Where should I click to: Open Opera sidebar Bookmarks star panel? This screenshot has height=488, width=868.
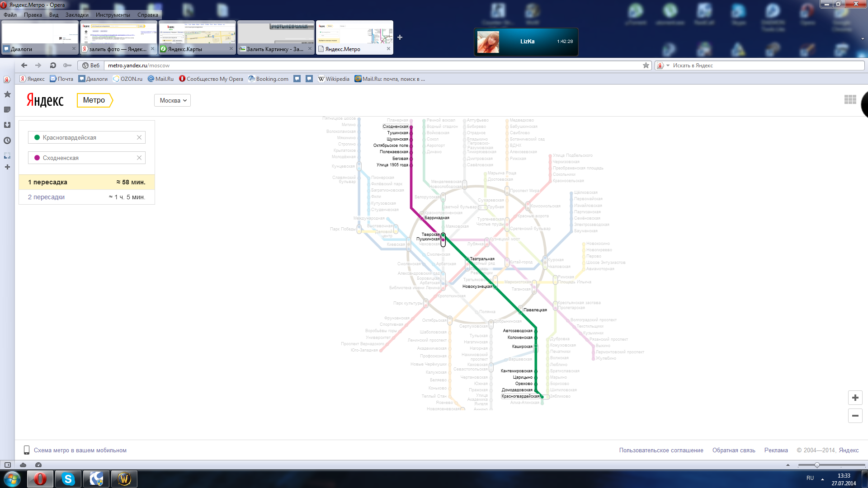[x=7, y=94]
